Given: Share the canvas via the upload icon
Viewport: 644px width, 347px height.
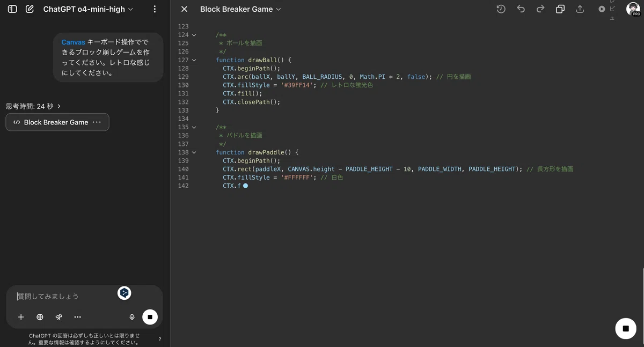Looking at the screenshot, I should tap(580, 9).
